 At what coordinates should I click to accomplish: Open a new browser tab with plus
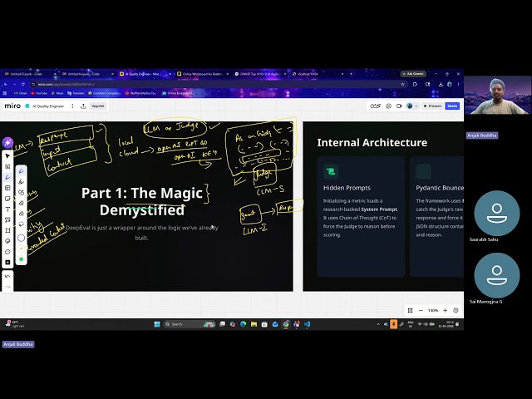pyautogui.click(x=351, y=74)
